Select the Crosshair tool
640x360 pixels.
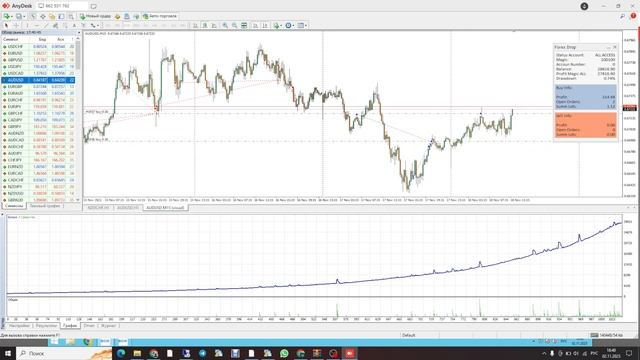16,25
